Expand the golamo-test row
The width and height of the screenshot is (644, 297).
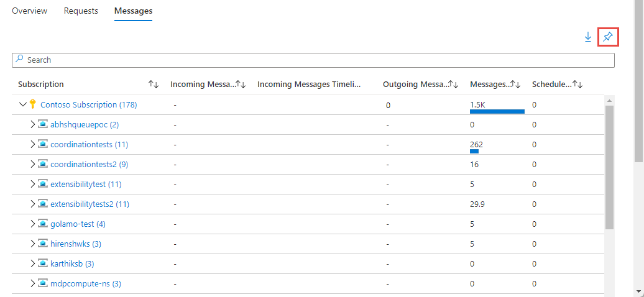click(34, 224)
